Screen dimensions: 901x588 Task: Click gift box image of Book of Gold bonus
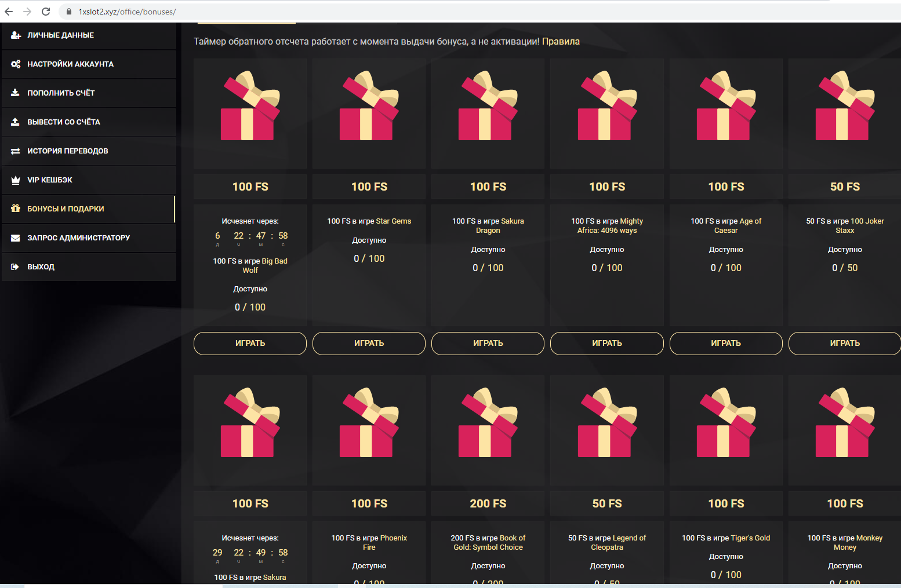[x=488, y=422]
